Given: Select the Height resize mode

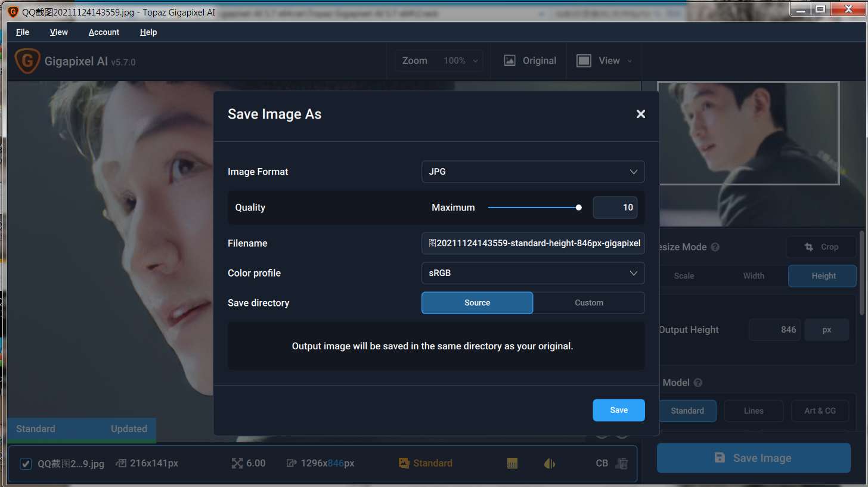Looking at the screenshot, I should click(823, 276).
